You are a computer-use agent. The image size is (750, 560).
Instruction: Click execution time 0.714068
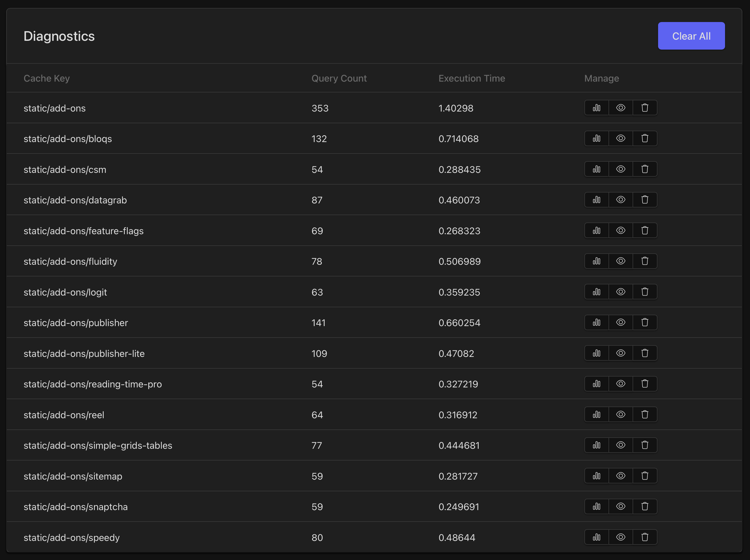[x=458, y=139]
